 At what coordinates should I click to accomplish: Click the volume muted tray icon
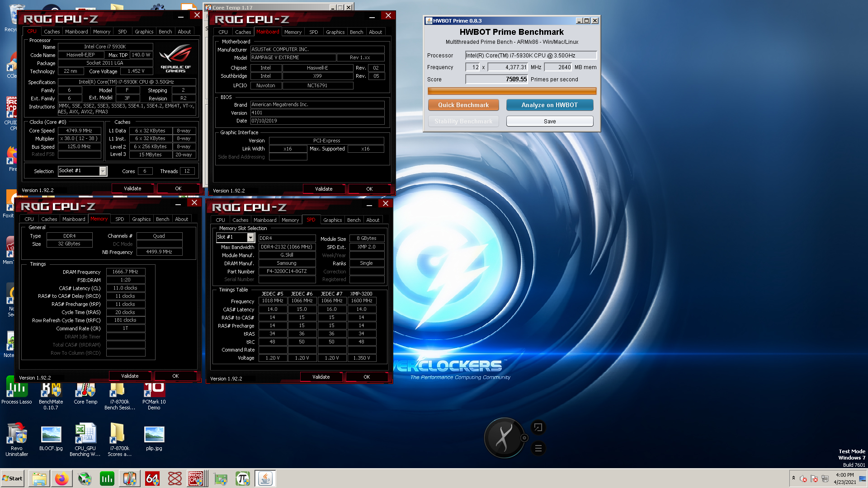803,479
